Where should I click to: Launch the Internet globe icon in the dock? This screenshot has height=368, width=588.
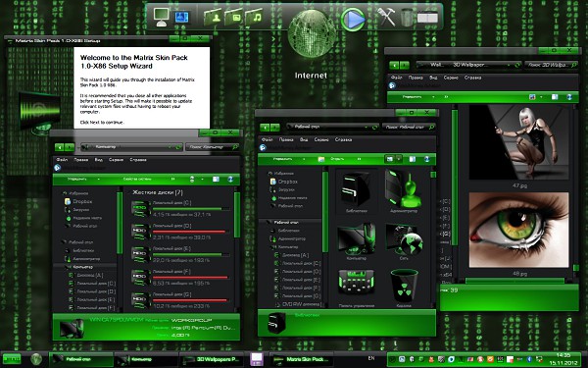tap(312, 33)
